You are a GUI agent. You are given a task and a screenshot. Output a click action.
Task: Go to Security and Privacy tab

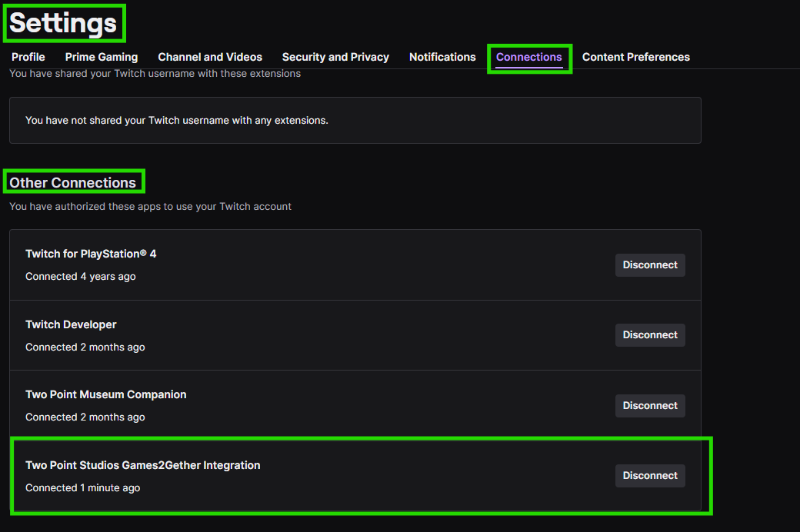click(335, 57)
